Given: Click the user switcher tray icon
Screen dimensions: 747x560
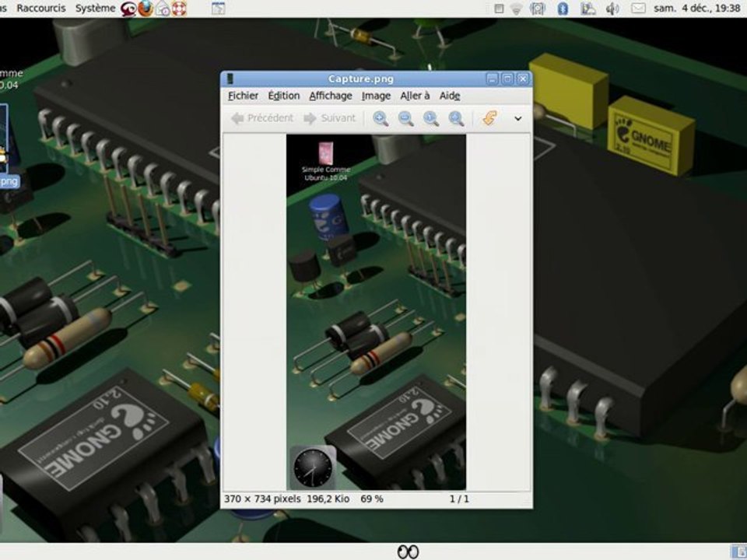Looking at the screenshot, I should coord(588,8).
